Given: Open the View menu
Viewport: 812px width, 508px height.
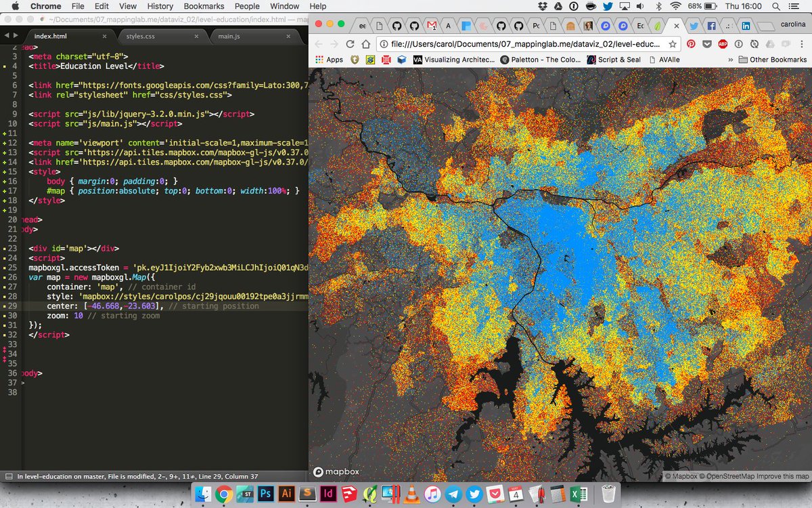Looking at the screenshot, I should [x=129, y=6].
